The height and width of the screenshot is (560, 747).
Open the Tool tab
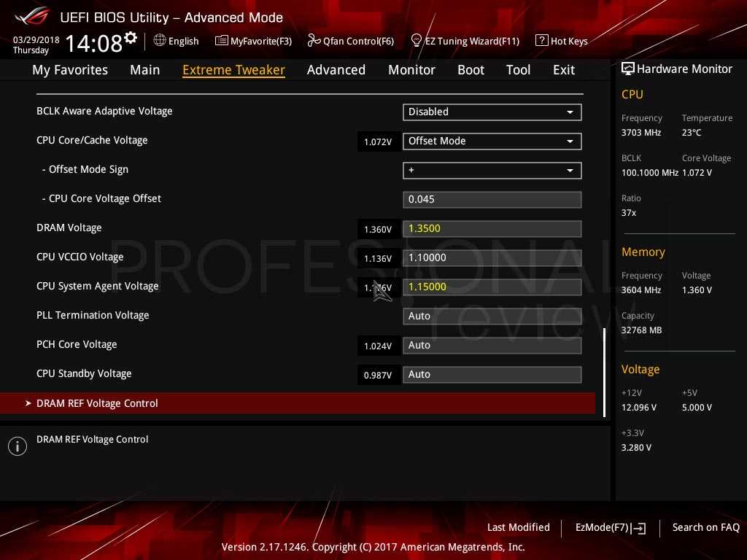tap(519, 70)
